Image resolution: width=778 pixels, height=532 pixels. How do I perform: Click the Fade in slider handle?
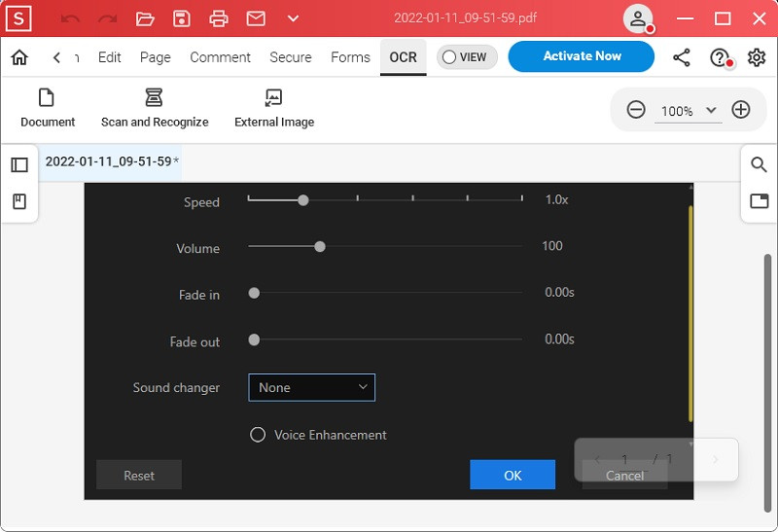[254, 294]
